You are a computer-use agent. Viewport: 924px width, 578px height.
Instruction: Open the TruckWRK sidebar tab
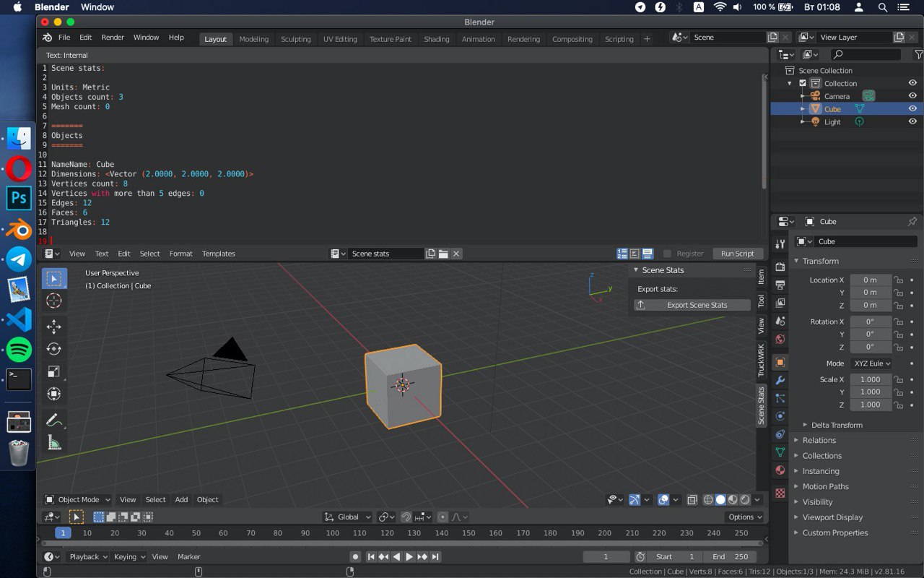pyautogui.click(x=761, y=360)
